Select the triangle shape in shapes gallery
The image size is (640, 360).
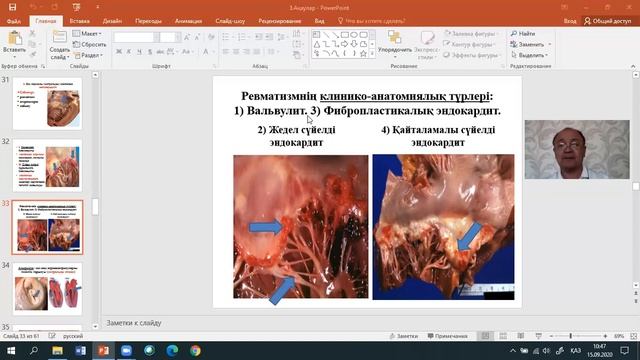pyautogui.click(x=317, y=44)
